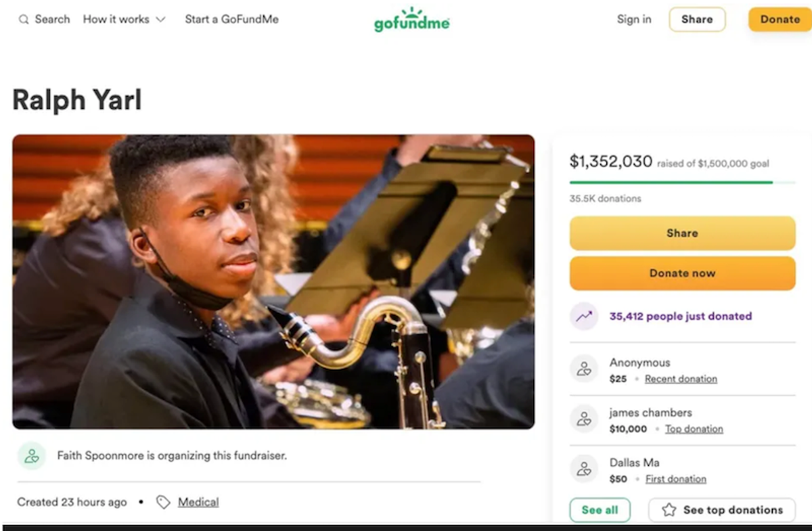Viewport: 812px width, 531px height.
Task: Open the Sign in page
Action: coord(634,20)
